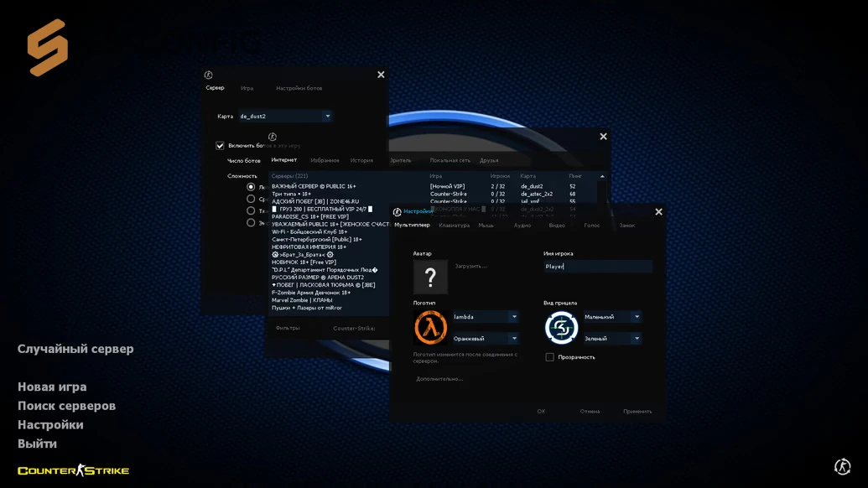Open the Избранное tab in server browser
This screenshot has height=488, width=868.
[x=325, y=160]
